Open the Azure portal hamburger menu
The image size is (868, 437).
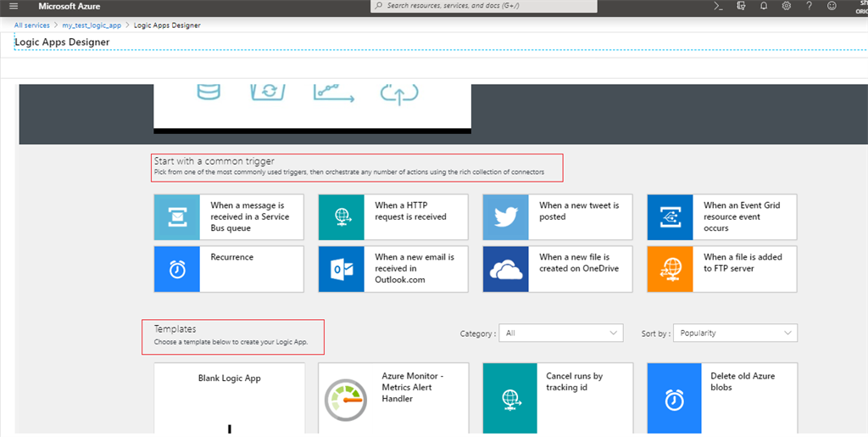pyautogui.click(x=14, y=6)
